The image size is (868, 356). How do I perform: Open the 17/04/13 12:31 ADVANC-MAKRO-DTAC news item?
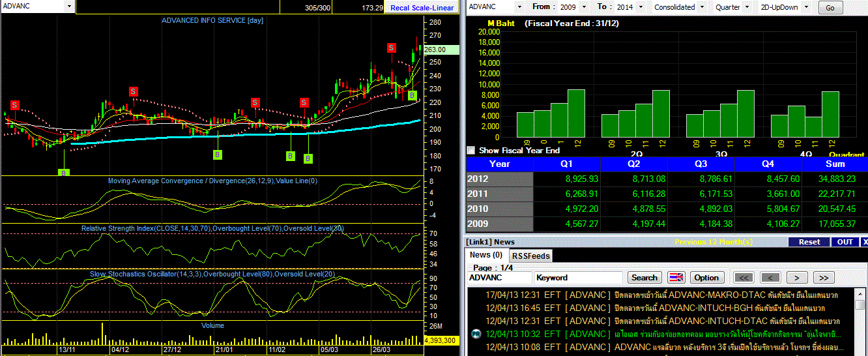click(x=662, y=295)
